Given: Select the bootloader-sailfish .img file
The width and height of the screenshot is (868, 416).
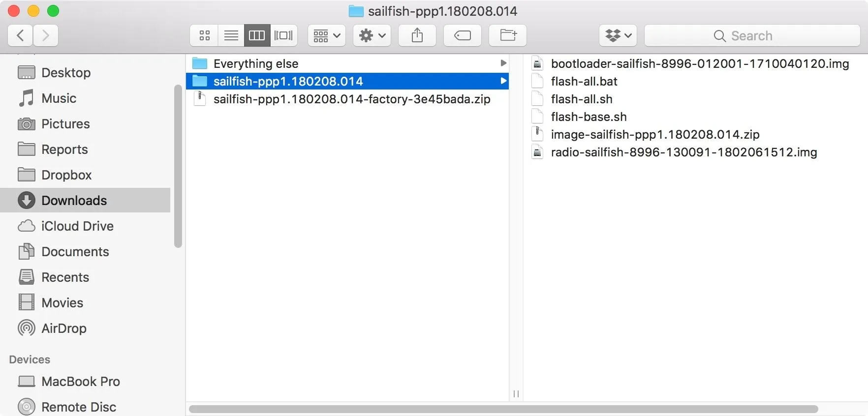Looking at the screenshot, I should pos(695,63).
